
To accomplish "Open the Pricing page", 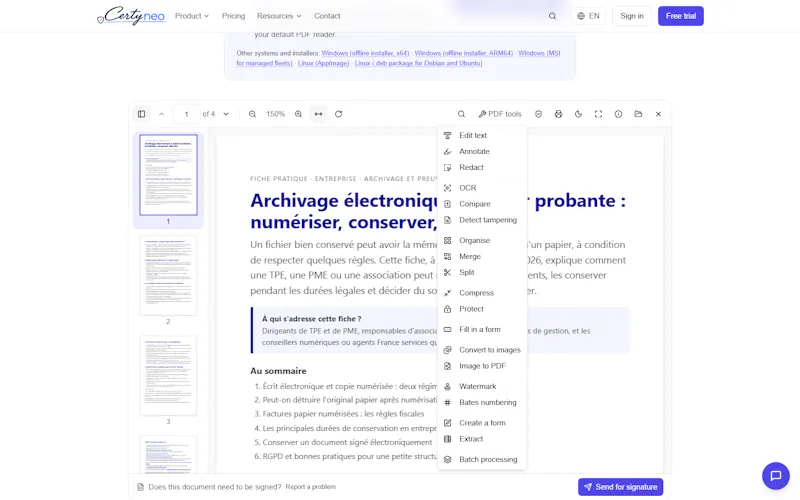I will click(234, 16).
